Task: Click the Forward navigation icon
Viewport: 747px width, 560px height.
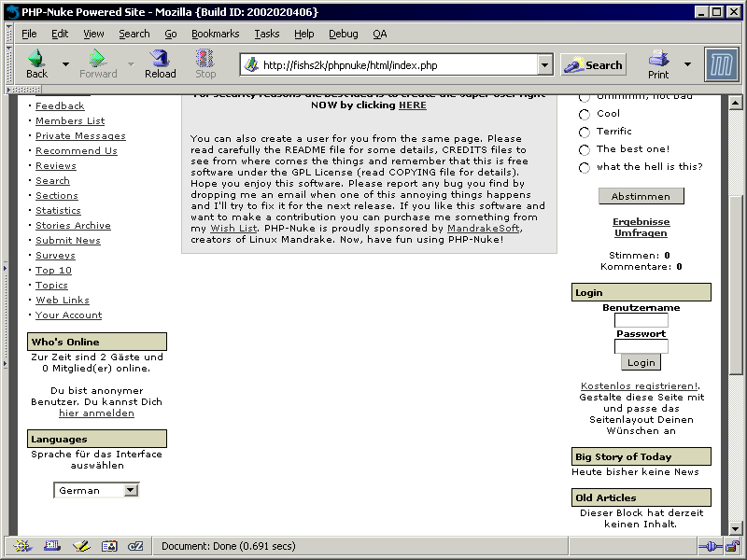Action: coord(98,59)
